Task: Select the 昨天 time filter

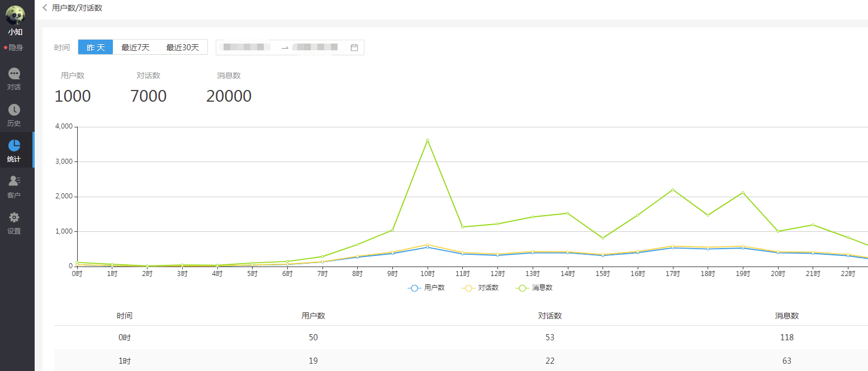Action: click(96, 47)
